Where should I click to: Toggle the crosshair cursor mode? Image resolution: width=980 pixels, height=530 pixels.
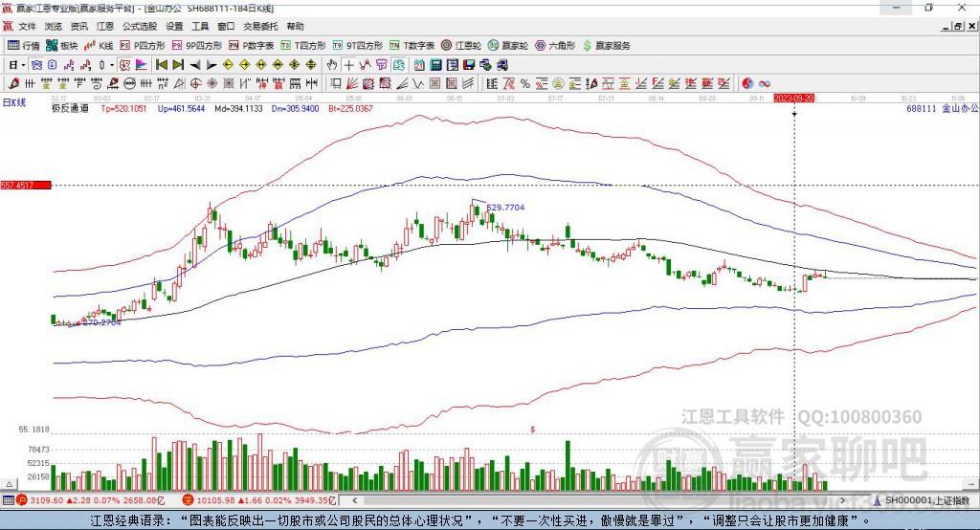348,65
